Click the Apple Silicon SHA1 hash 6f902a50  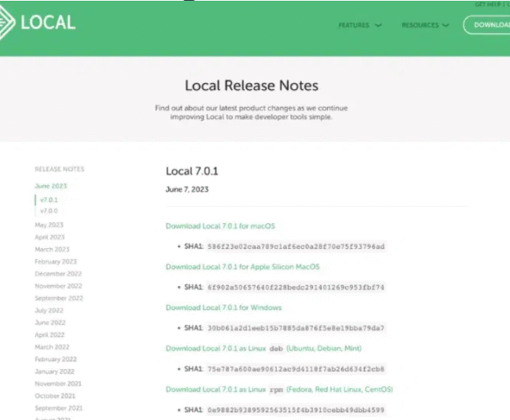[296, 287]
